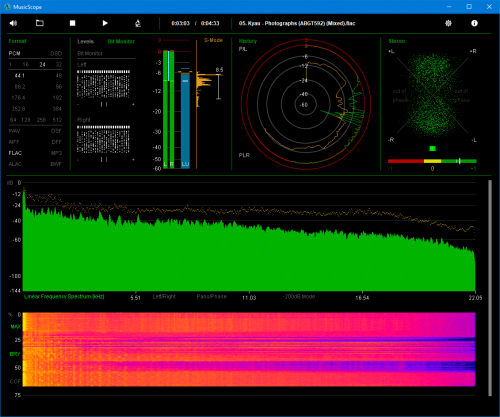This screenshot has width=500, height=417.
Task: Click the 22.05 kHz frequency axis label
Action: tap(475, 298)
